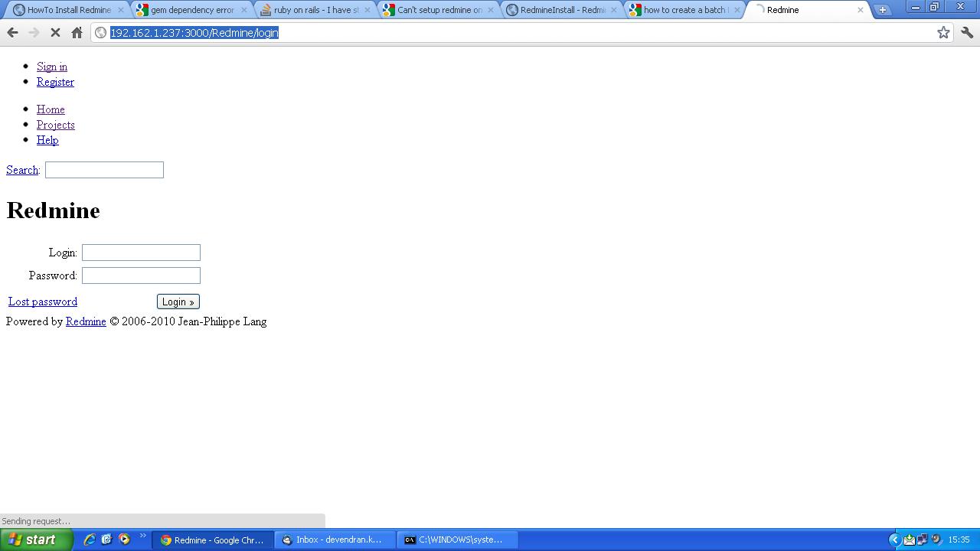
Task: Close the 'ruby on rails' tab
Action: click(x=367, y=10)
